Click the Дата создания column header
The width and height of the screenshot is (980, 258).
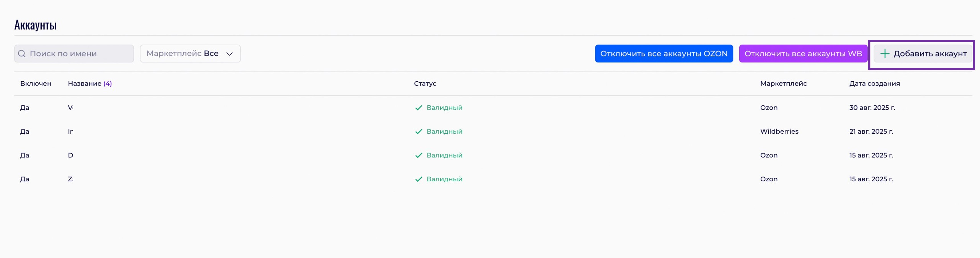point(874,83)
